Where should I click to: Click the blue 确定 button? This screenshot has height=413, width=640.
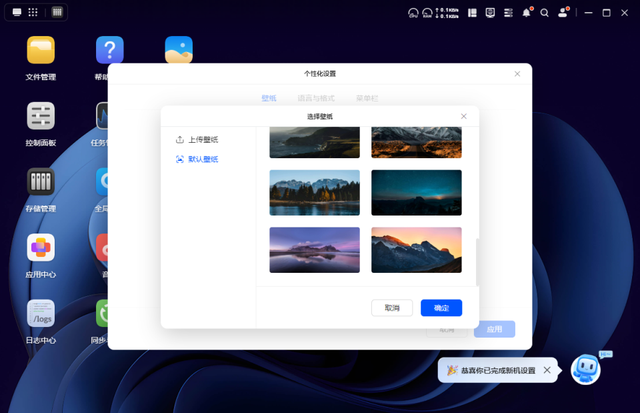441,308
